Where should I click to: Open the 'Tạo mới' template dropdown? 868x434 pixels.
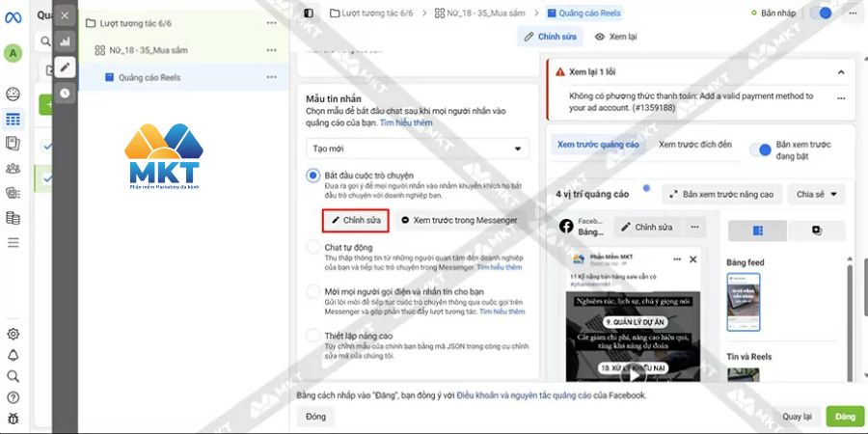click(417, 149)
